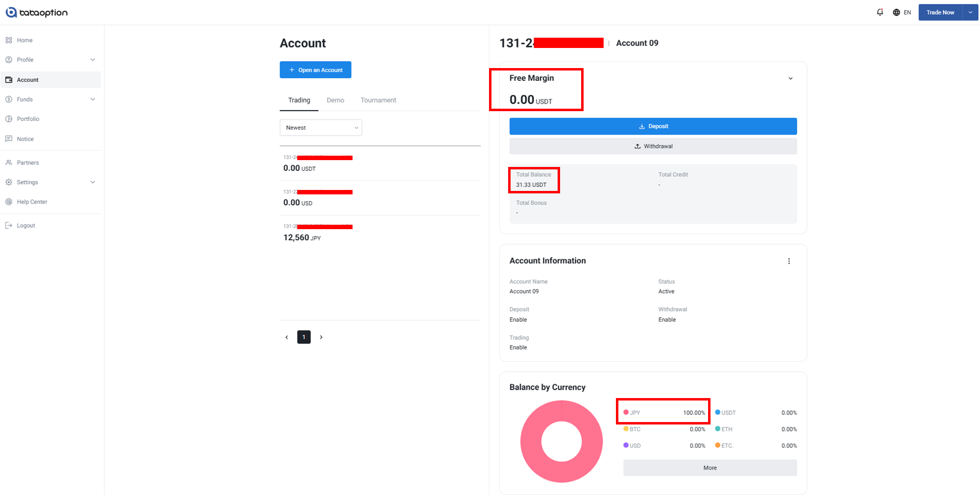Screen dimensions: 980x495
Task: Open Portfolio from the sidebar
Action: [x=28, y=119]
